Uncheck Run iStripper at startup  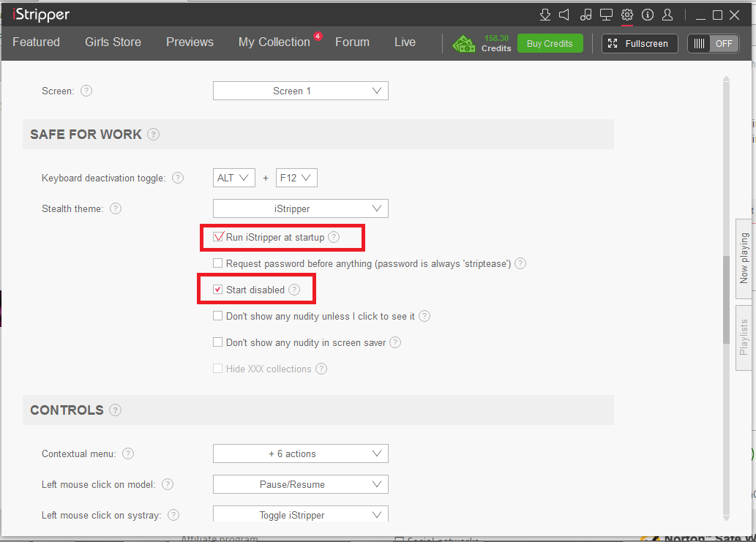[x=218, y=237]
